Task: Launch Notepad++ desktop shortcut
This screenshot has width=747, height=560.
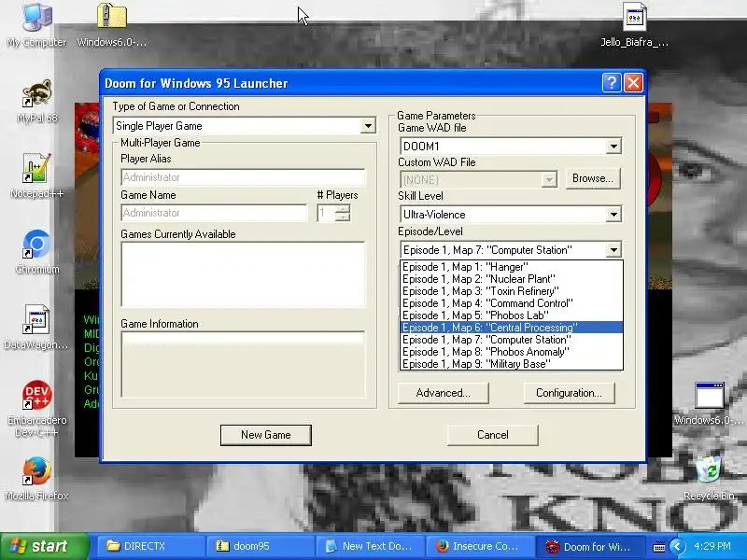Action: point(36,175)
